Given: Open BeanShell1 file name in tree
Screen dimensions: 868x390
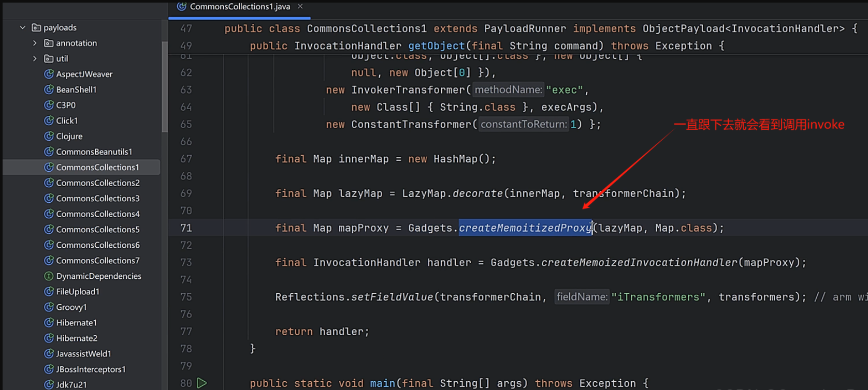Looking at the screenshot, I should coord(76,89).
